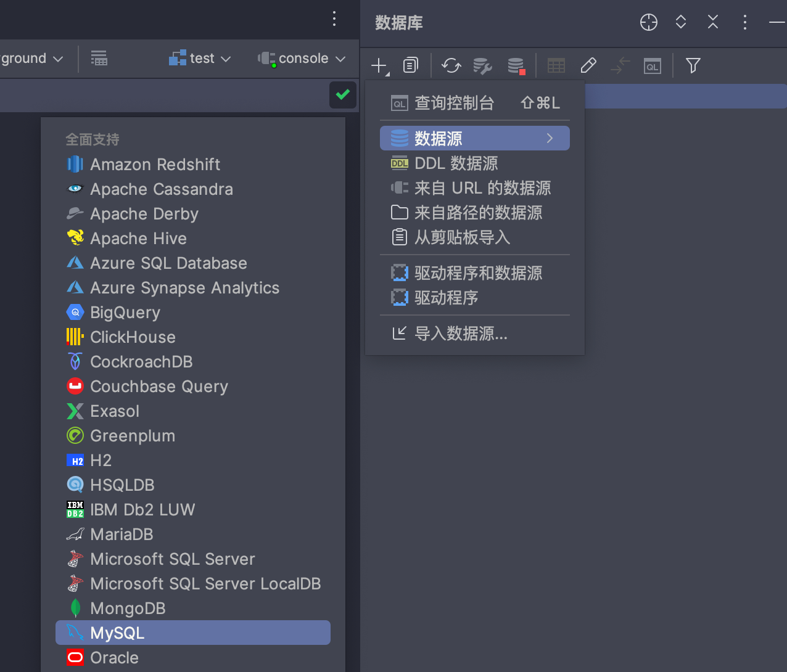The width and height of the screenshot is (787, 672).
Task: Click the H2 blue logo icon
Action: [x=75, y=461]
